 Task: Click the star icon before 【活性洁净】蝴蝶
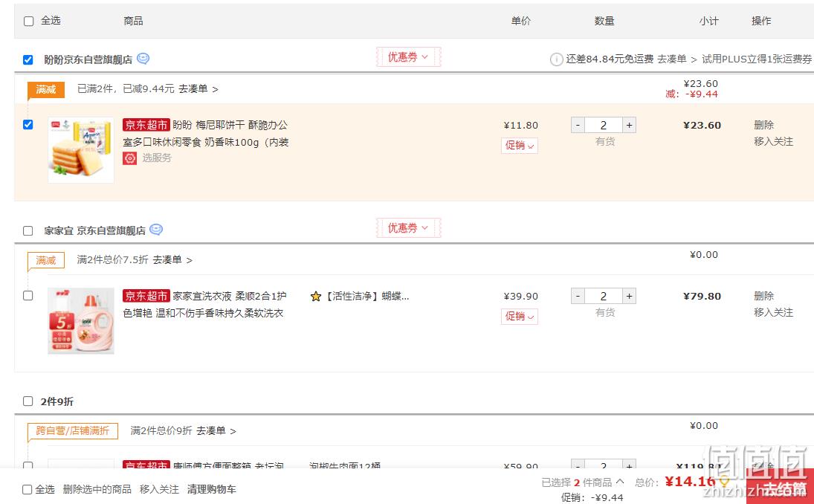click(x=316, y=297)
